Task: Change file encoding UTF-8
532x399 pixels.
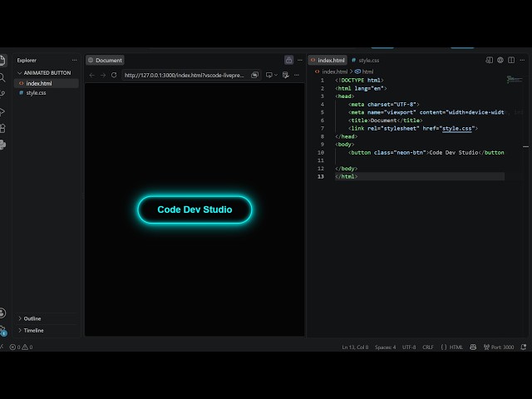Action: pyautogui.click(x=409, y=347)
